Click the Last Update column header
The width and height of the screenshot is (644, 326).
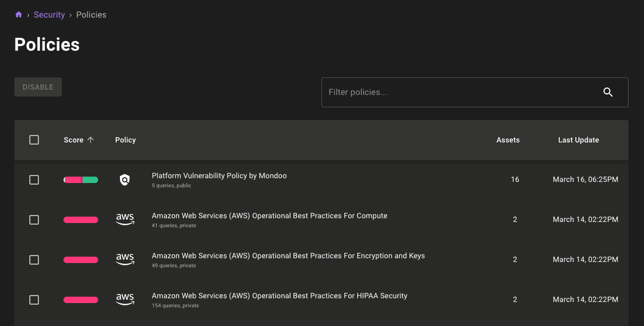click(x=578, y=140)
